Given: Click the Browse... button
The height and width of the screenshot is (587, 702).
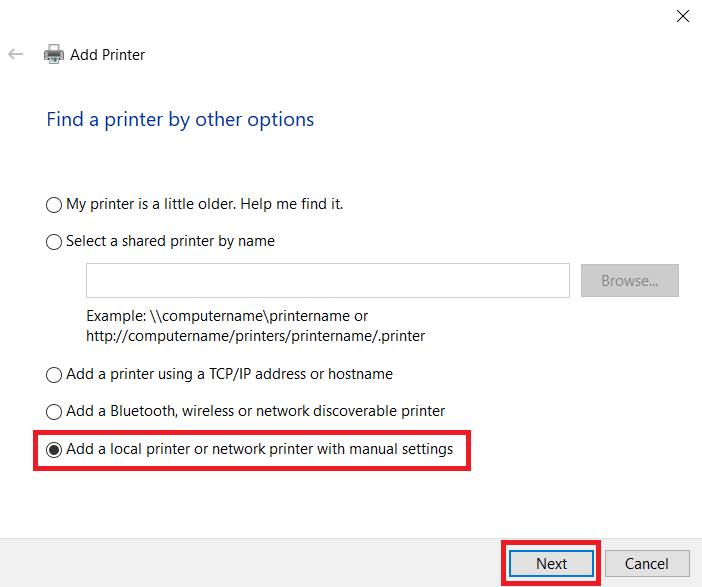Looking at the screenshot, I should (629, 281).
